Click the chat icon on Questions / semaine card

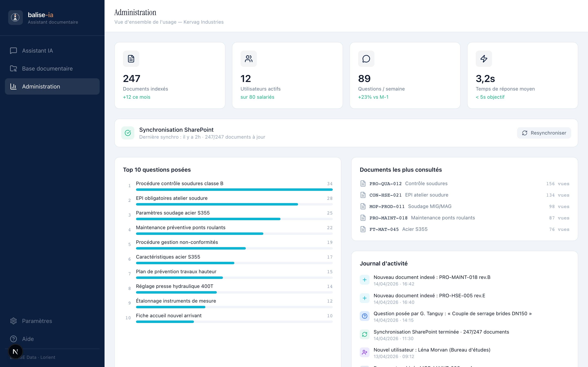pos(366,59)
